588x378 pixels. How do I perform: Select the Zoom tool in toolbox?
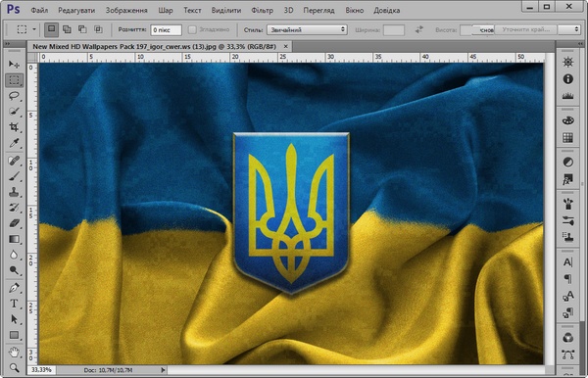tap(14, 368)
